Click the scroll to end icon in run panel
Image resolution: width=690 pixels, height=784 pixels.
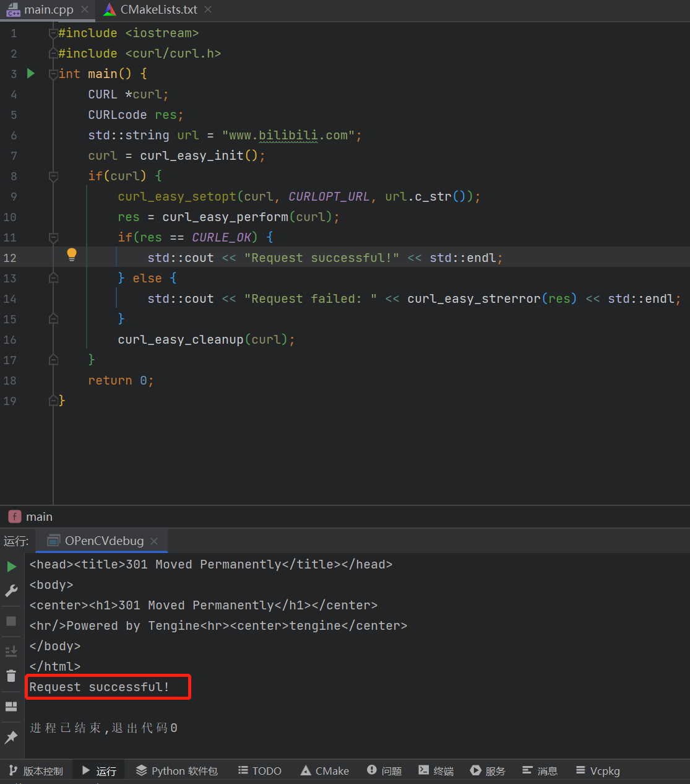[x=11, y=651]
